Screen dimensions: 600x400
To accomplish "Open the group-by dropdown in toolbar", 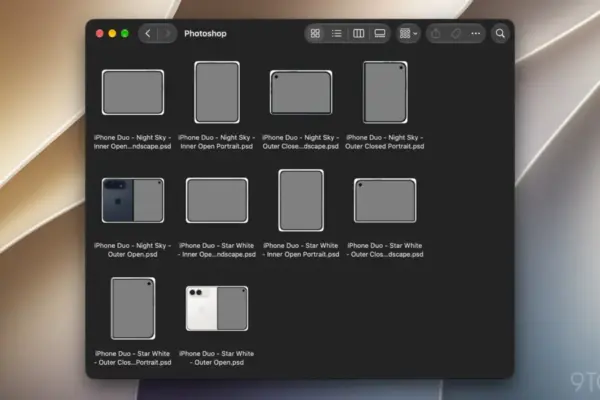I will coord(408,34).
